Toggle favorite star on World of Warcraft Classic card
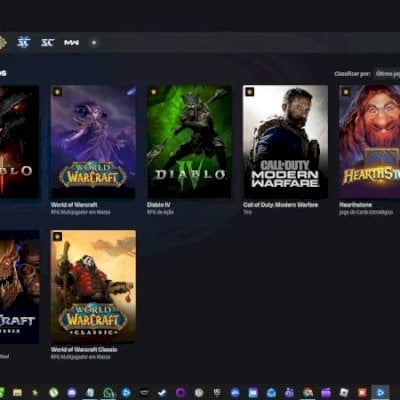This screenshot has height=400, width=400. point(58,237)
